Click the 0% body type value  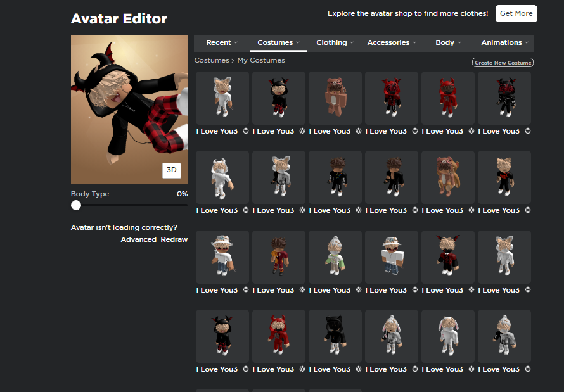182,194
